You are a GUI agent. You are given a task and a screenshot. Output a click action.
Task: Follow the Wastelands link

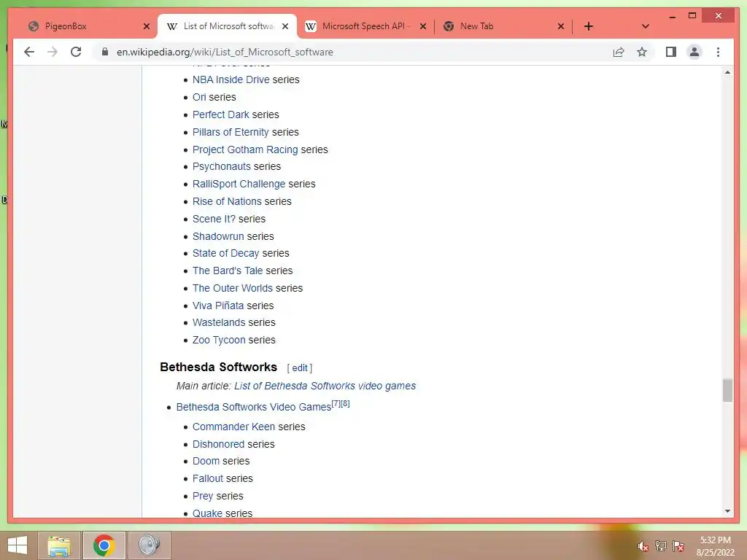[218, 323]
